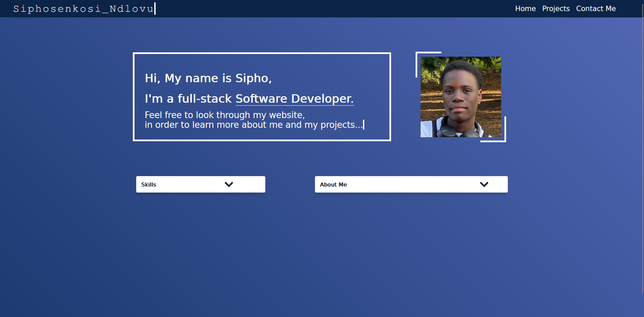
Task: Click the chevron icon in Skills
Action: coord(229,184)
